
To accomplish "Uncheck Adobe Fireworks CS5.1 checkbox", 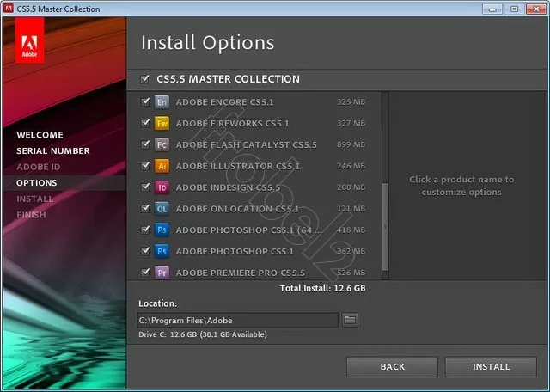I will tap(145, 123).
